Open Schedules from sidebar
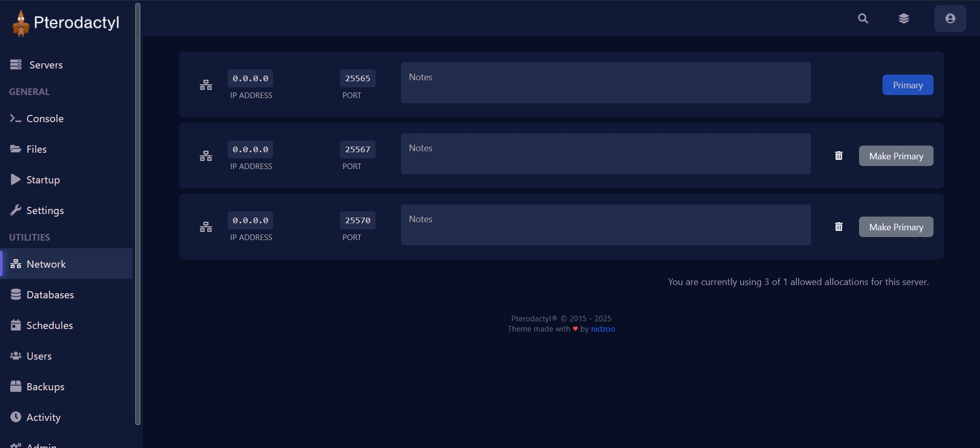 [50, 325]
